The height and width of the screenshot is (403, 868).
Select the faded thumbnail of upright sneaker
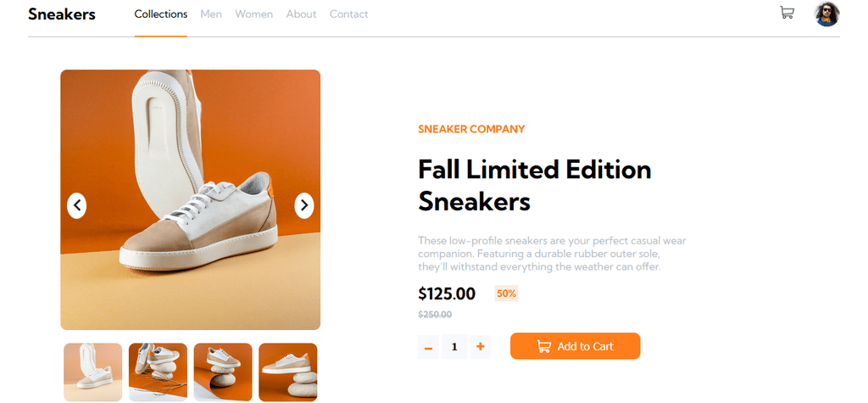[93, 372]
